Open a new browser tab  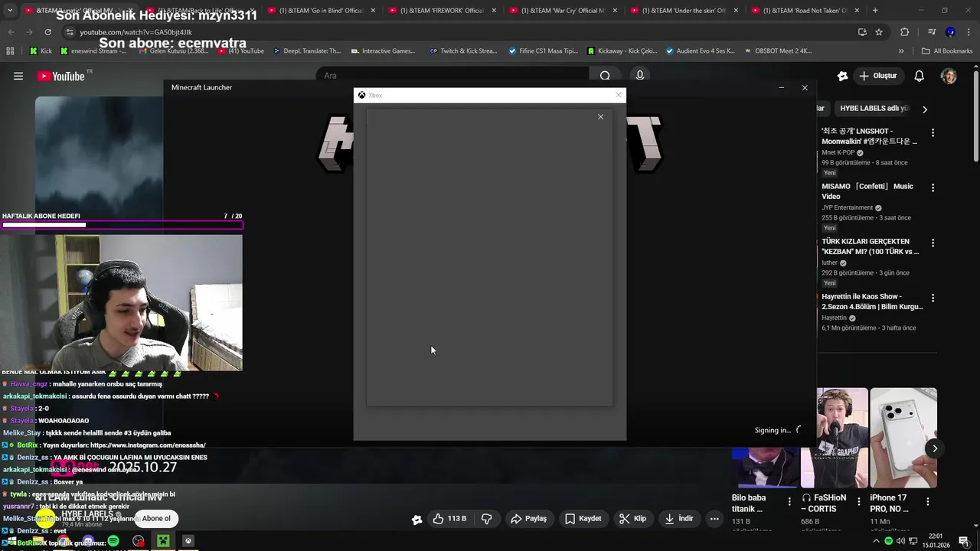click(875, 11)
